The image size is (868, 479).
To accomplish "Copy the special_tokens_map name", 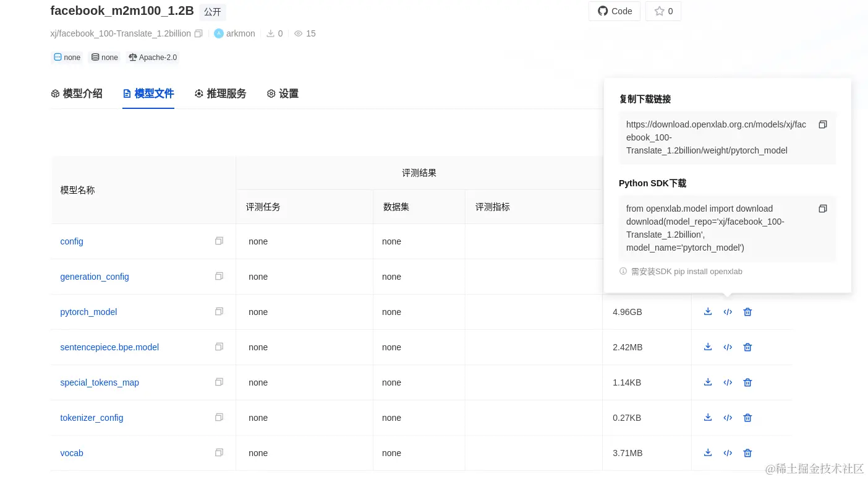I will click(x=219, y=382).
